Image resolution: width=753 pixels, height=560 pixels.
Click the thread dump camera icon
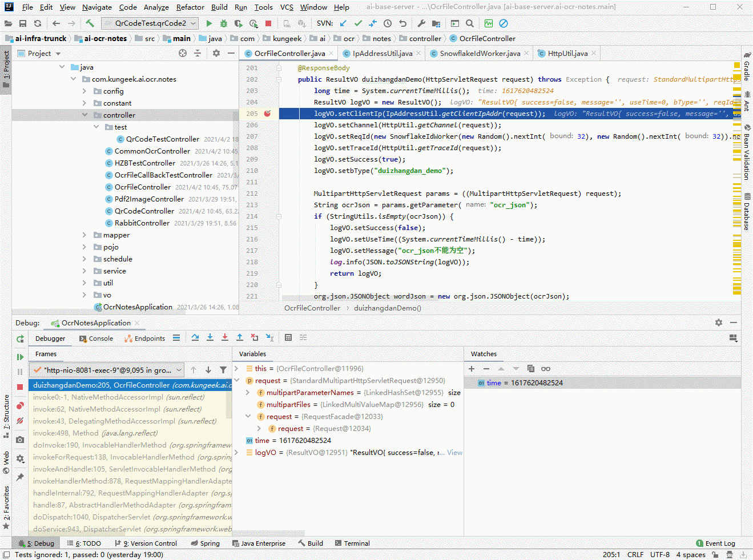pyautogui.click(x=20, y=440)
